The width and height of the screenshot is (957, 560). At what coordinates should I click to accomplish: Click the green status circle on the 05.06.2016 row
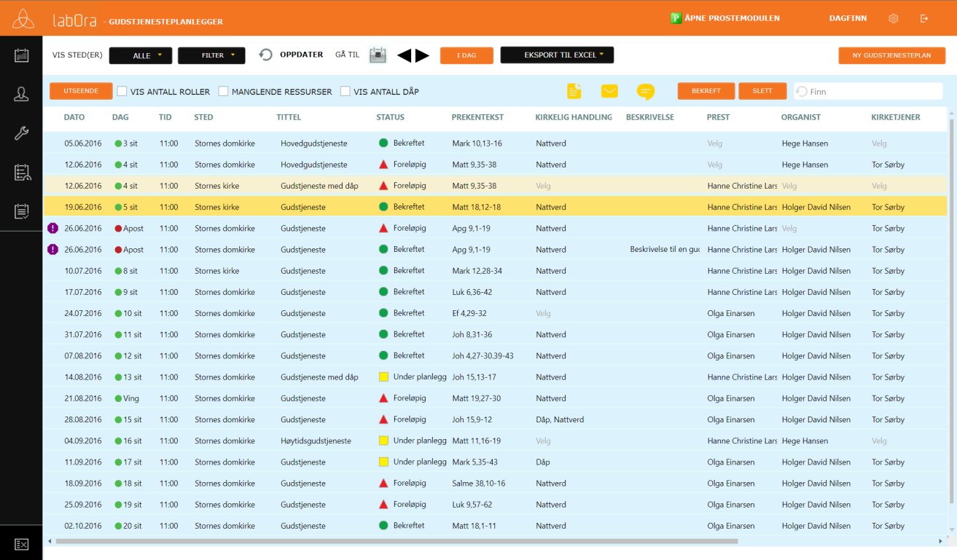(x=383, y=143)
